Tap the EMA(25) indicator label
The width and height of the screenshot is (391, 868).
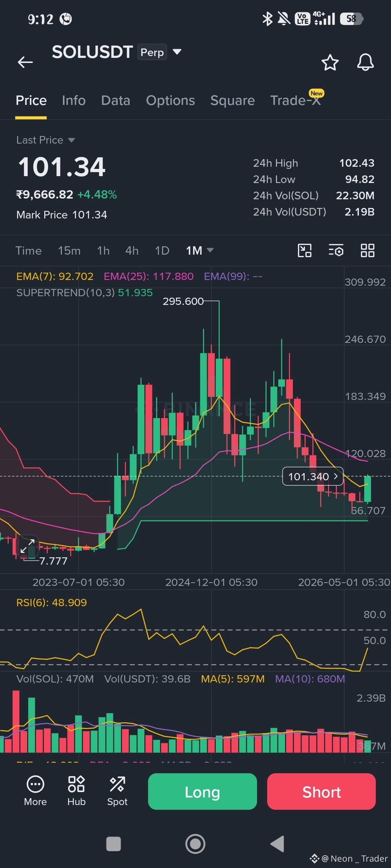[148, 276]
